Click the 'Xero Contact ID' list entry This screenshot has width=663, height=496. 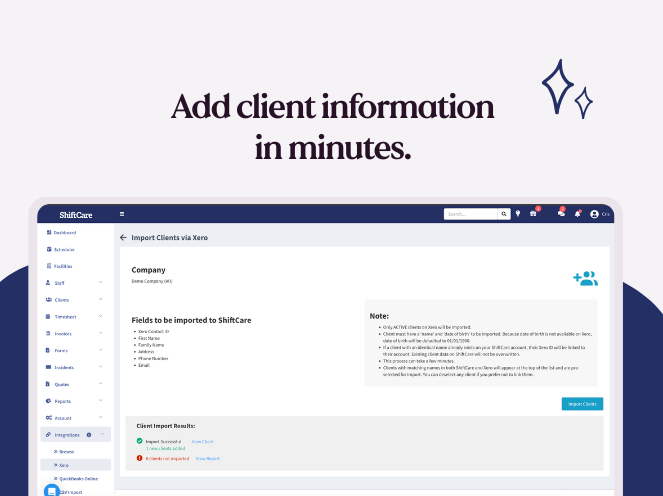pos(153,332)
